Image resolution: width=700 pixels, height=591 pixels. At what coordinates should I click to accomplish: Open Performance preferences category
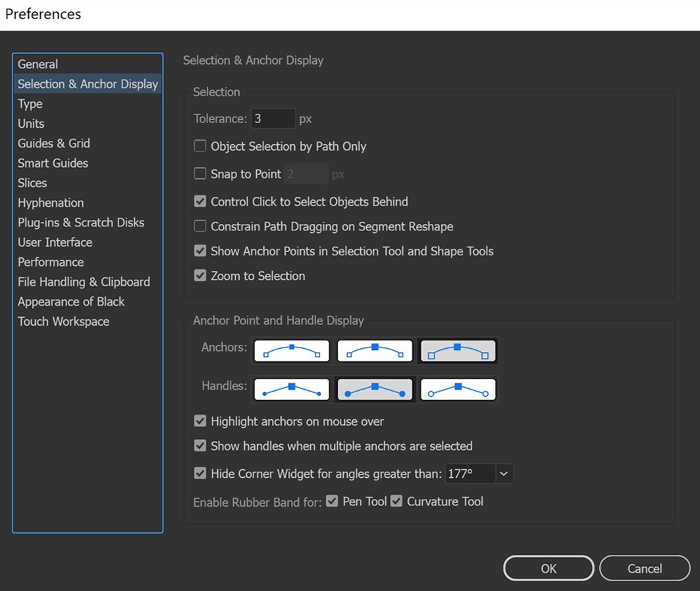[88, 263]
